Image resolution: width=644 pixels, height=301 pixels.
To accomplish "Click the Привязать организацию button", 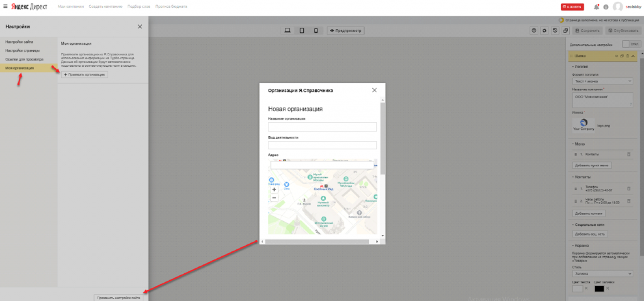I will tap(85, 74).
